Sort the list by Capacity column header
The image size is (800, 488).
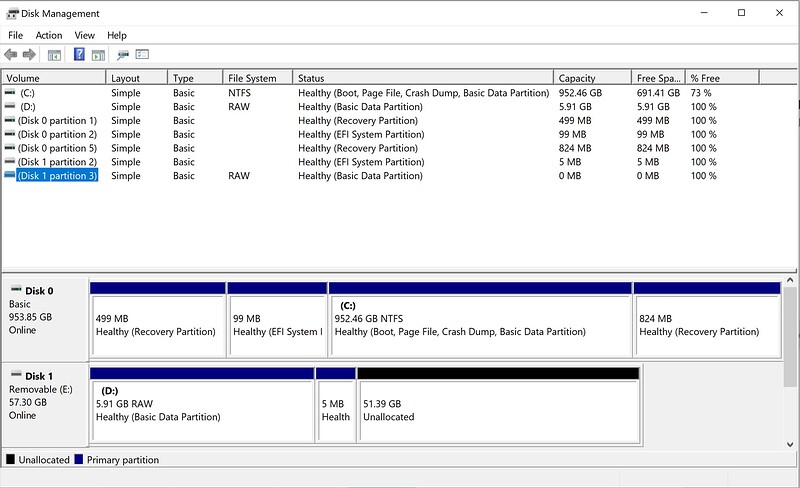pyautogui.click(x=592, y=78)
